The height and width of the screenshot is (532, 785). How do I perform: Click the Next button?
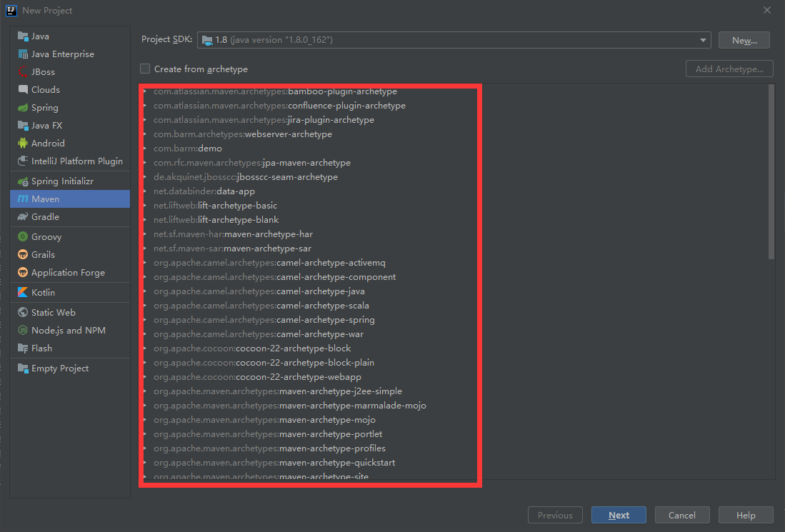(x=619, y=515)
